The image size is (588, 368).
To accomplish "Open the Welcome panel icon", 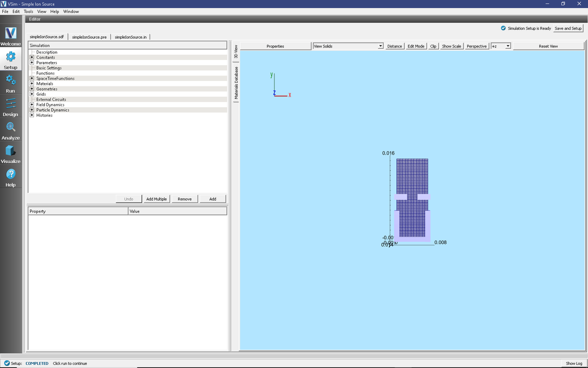I will pyautogui.click(x=11, y=33).
